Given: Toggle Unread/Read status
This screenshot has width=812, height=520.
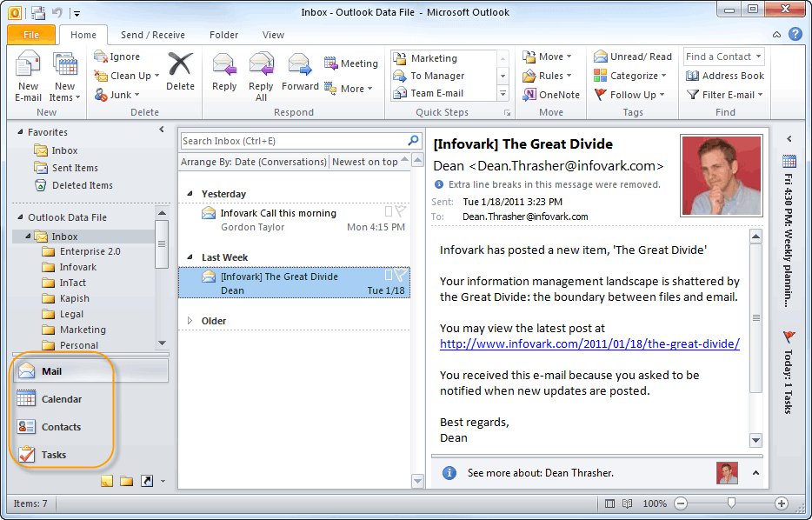Looking at the screenshot, I should pos(632,57).
